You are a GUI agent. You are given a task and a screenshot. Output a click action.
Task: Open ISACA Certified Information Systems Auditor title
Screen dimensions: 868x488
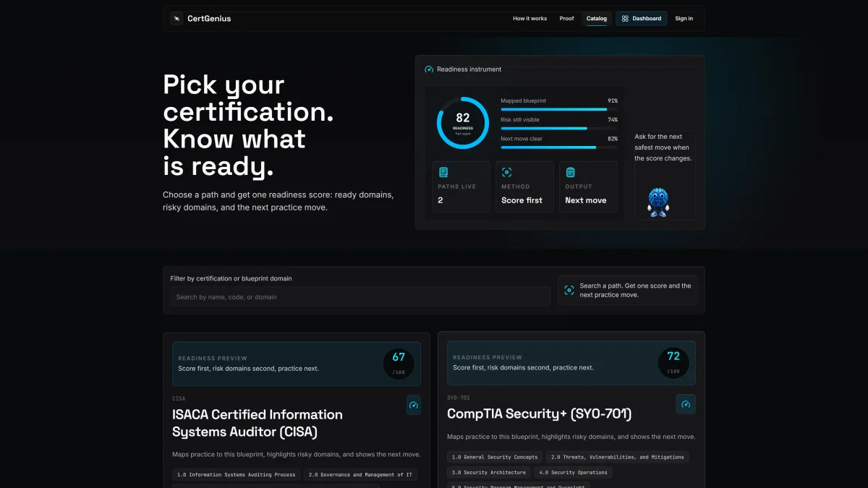[258, 423]
